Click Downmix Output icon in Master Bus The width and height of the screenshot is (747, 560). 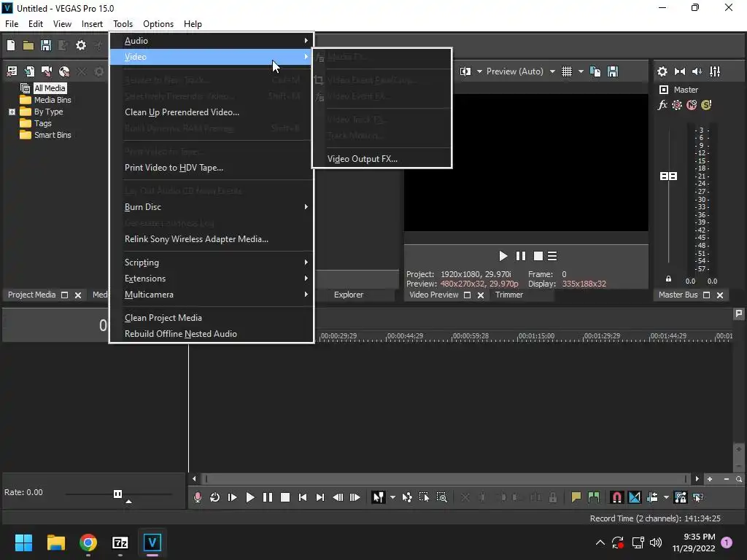tap(680, 71)
